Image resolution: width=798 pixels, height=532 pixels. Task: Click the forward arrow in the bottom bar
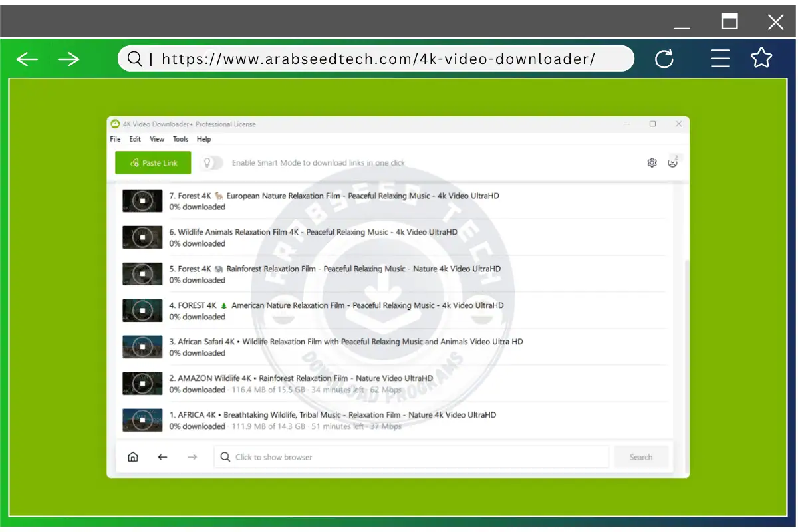click(x=192, y=457)
